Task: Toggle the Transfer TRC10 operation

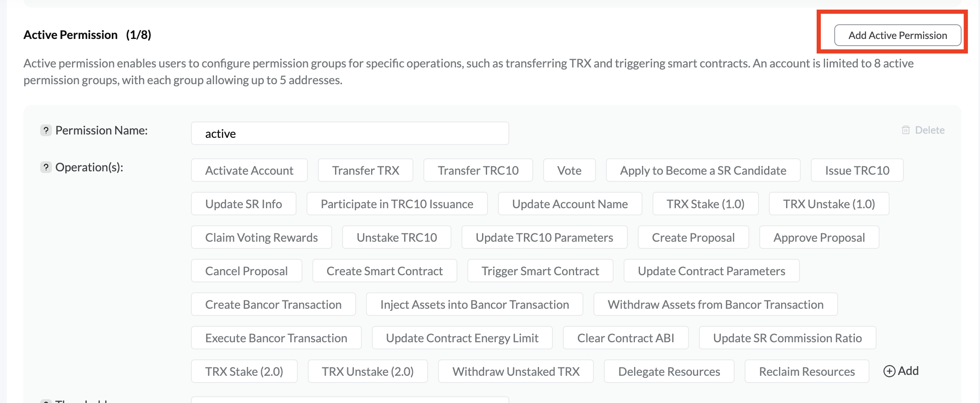Action: 478,170
